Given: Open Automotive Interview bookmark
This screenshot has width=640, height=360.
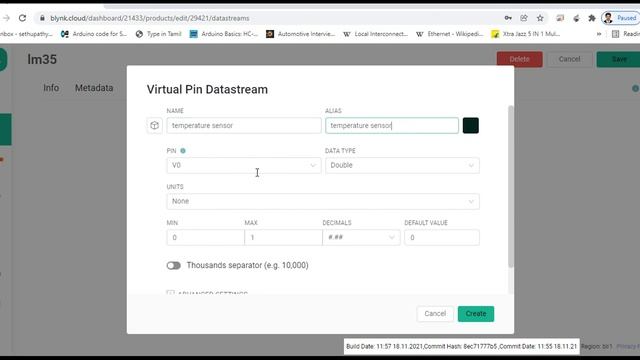Looking at the screenshot, I should 300,34.
